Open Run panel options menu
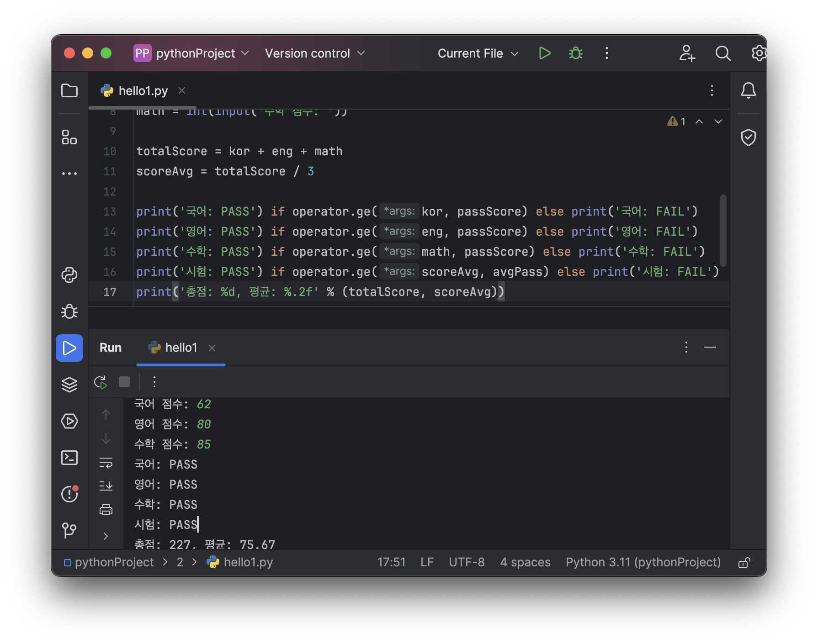 point(686,348)
